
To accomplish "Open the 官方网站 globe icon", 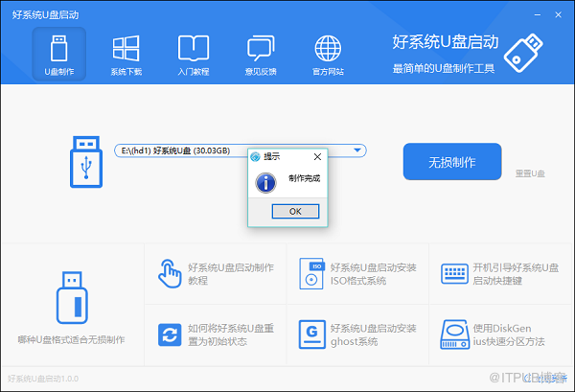I will tap(328, 48).
